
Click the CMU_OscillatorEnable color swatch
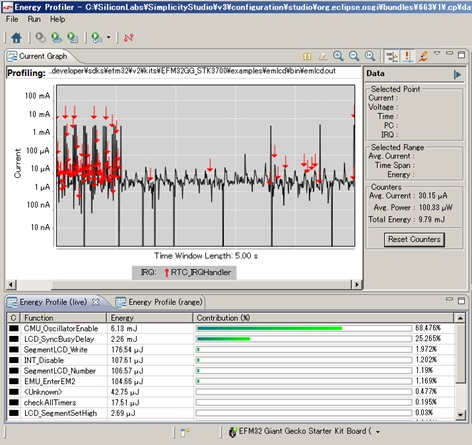click(14, 328)
